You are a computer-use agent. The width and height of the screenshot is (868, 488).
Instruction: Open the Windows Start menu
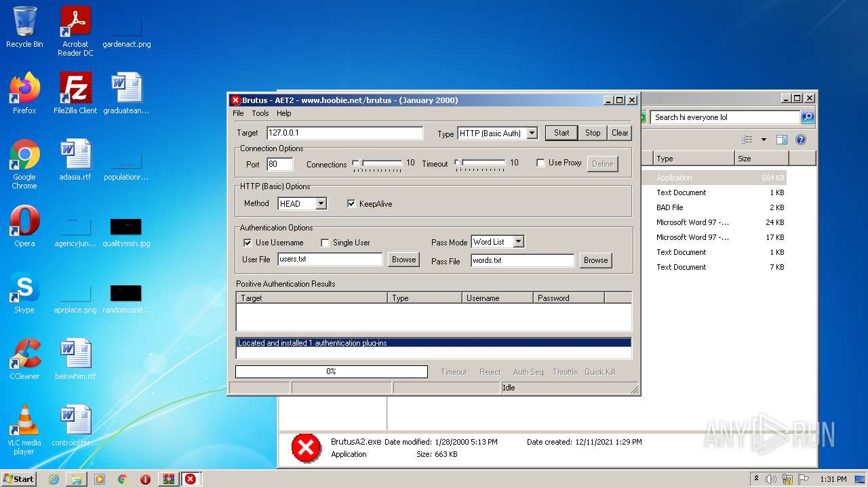coord(18,479)
